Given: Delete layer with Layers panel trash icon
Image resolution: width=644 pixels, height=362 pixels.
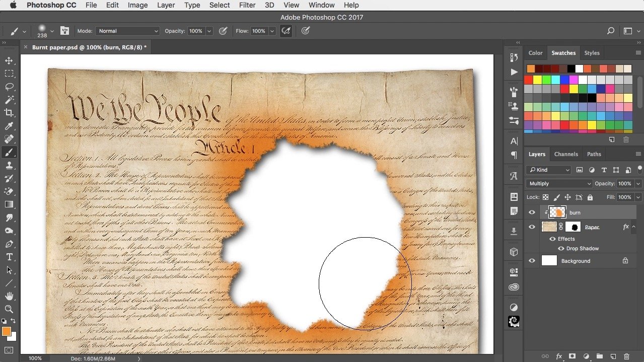Looking at the screenshot, I should 626,356.
